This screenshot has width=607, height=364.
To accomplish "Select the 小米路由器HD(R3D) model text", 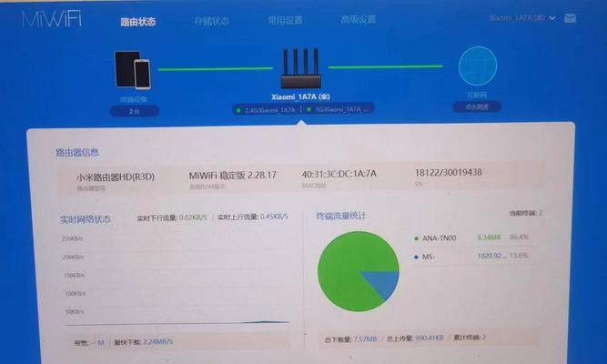I will coord(116,177).
